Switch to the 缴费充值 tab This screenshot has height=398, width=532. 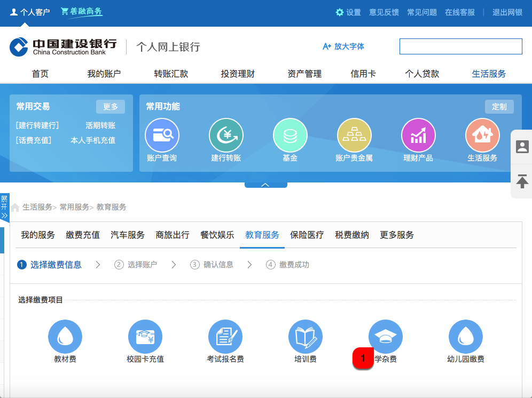(83, 235)
